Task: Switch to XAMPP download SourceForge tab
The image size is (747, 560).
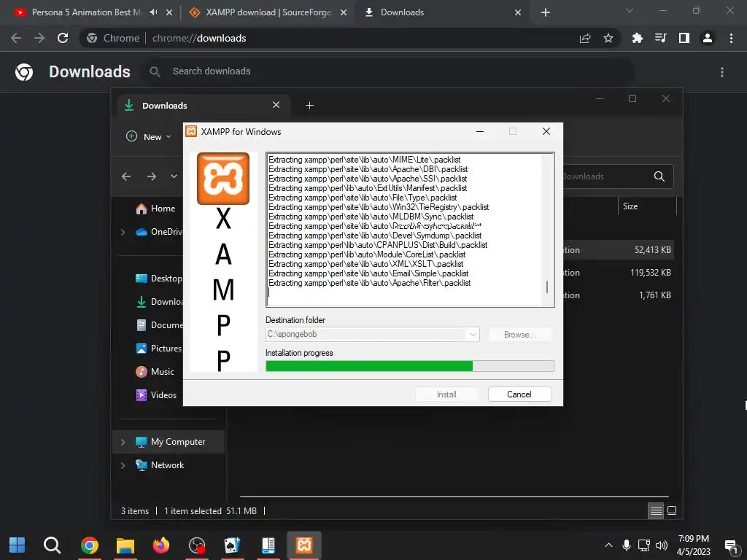Action: 268,12
